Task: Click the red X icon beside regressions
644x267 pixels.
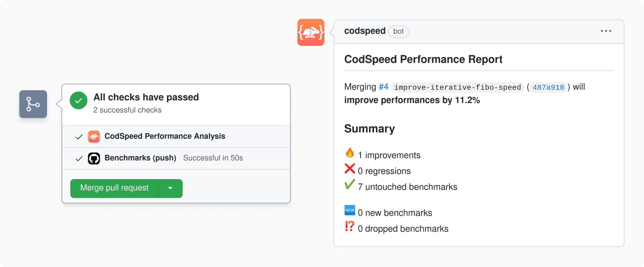Action: tap(350, 169)
